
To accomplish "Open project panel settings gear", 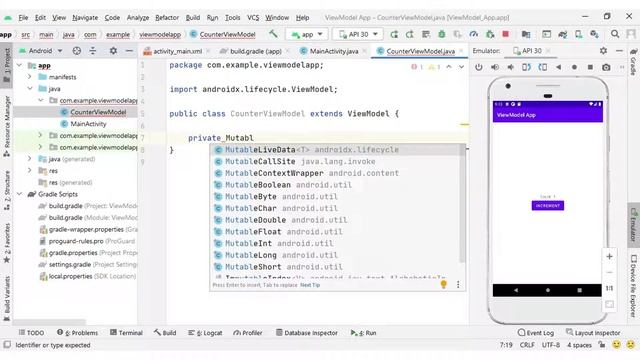I will tap(113, 51).
